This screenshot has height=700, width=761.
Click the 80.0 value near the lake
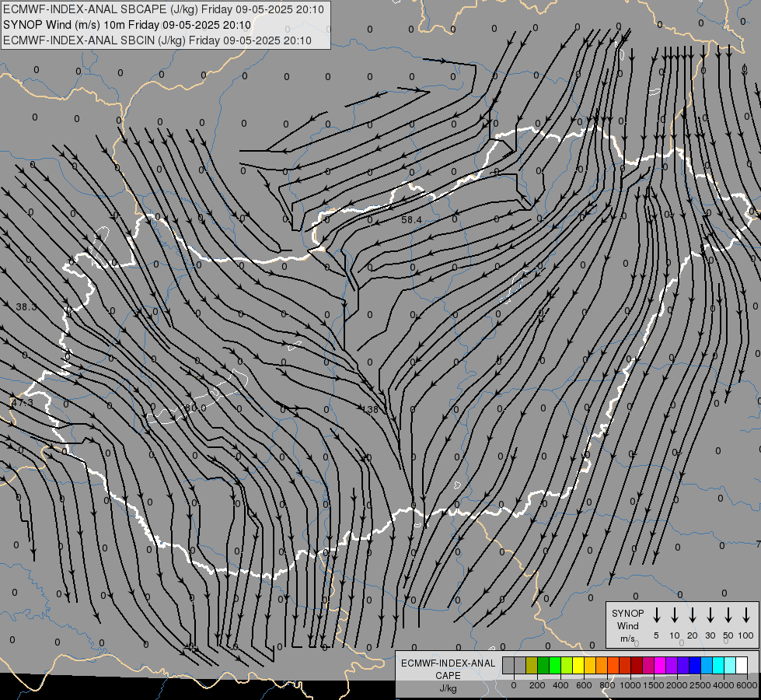pos(196,408)
